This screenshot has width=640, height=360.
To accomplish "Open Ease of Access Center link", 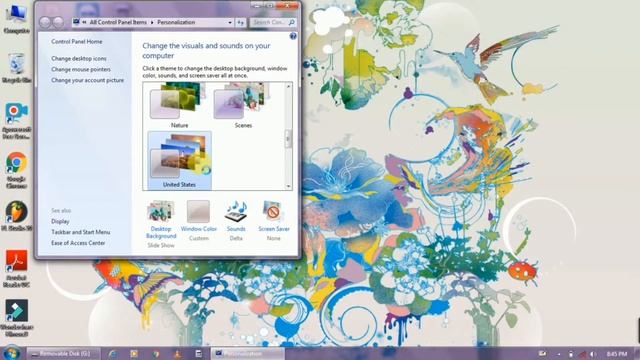I will (x=78, y=243).
